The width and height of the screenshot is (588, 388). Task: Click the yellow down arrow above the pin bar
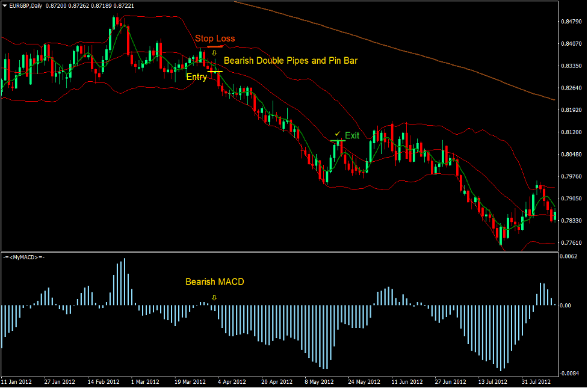[214, 53]
